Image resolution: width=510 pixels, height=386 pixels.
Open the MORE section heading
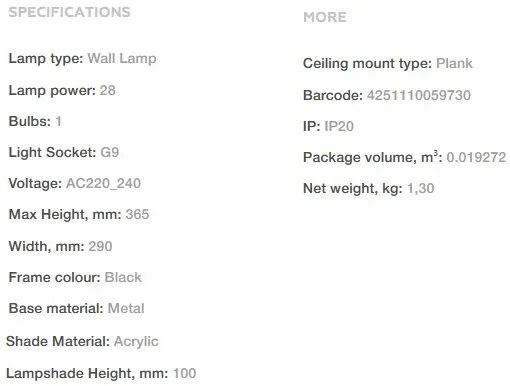point(325,17)
